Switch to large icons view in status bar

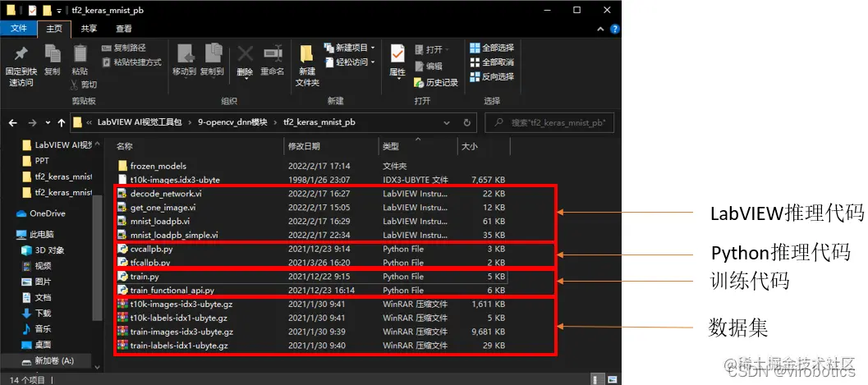(613, 379)
